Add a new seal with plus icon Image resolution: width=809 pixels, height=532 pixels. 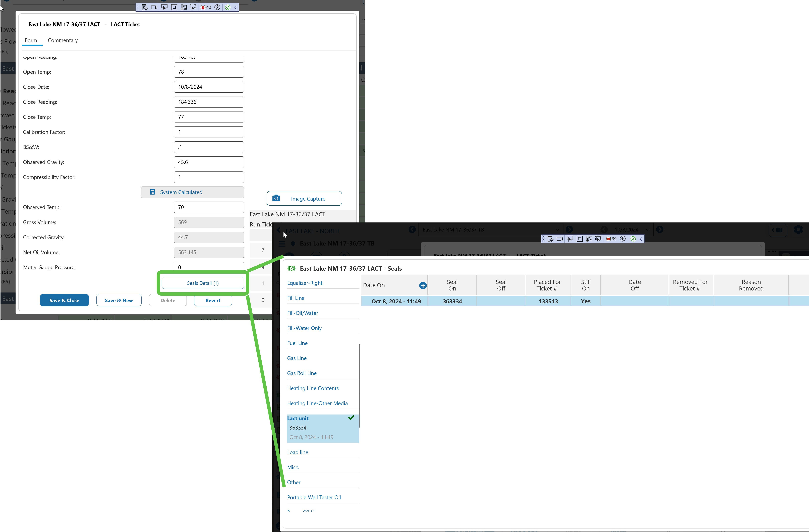[423, 285]
